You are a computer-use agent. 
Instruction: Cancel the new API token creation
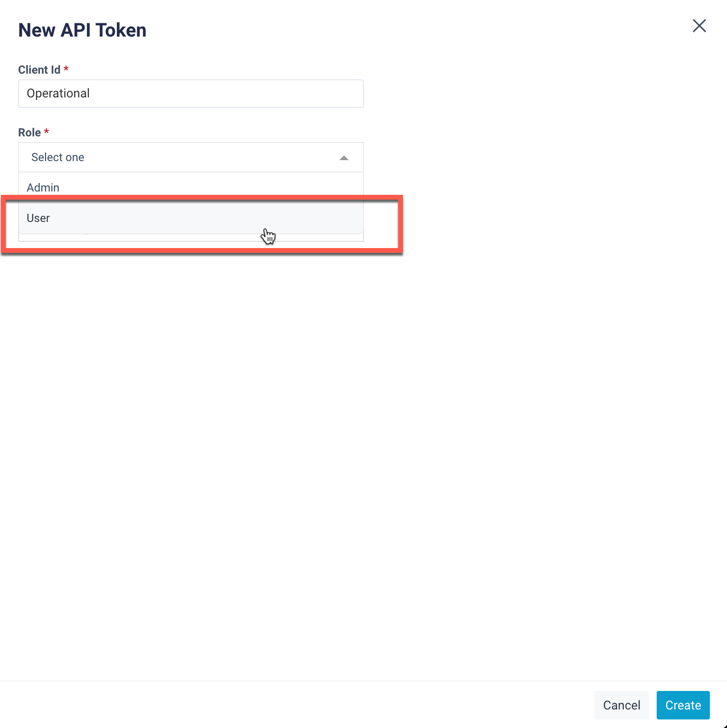coord(621,705)
